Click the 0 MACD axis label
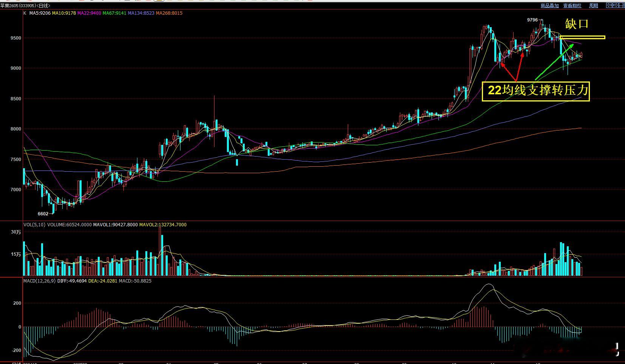625x364 pixels. pyautogui.click(x=20, y=327)
